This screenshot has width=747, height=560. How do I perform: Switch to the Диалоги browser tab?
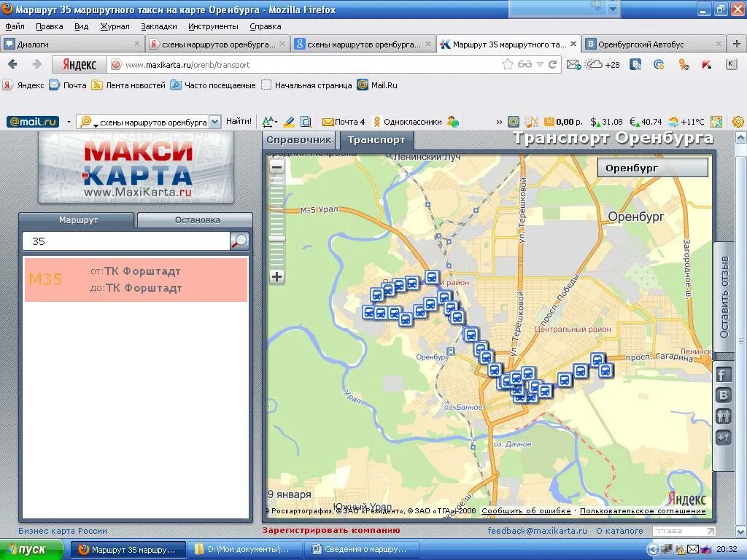pos(72,44)
